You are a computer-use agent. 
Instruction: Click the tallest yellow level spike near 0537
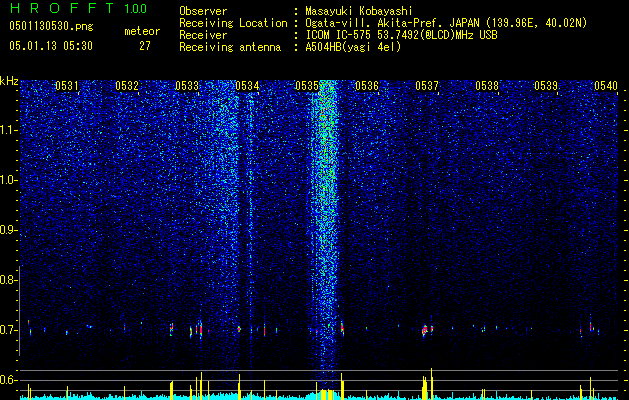(432, 384)
